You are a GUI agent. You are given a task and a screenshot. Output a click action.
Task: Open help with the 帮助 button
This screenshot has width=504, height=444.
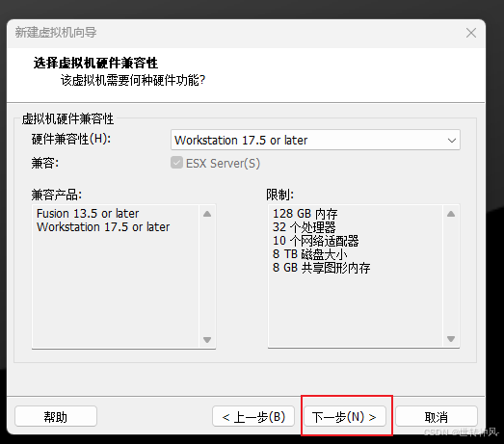point(56,417)
